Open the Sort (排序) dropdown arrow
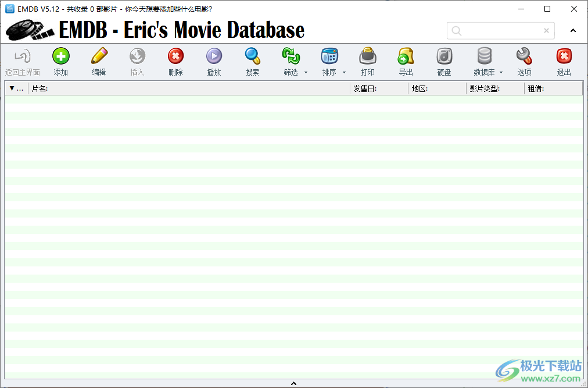 344,73
